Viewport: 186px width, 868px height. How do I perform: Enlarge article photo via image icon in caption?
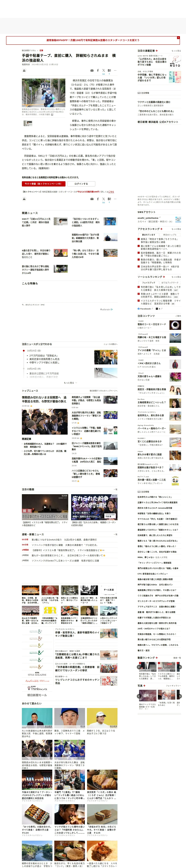[x=52, y=115]
